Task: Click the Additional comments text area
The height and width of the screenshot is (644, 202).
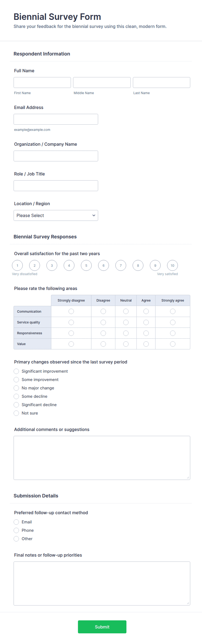Action: pos(102,458)
